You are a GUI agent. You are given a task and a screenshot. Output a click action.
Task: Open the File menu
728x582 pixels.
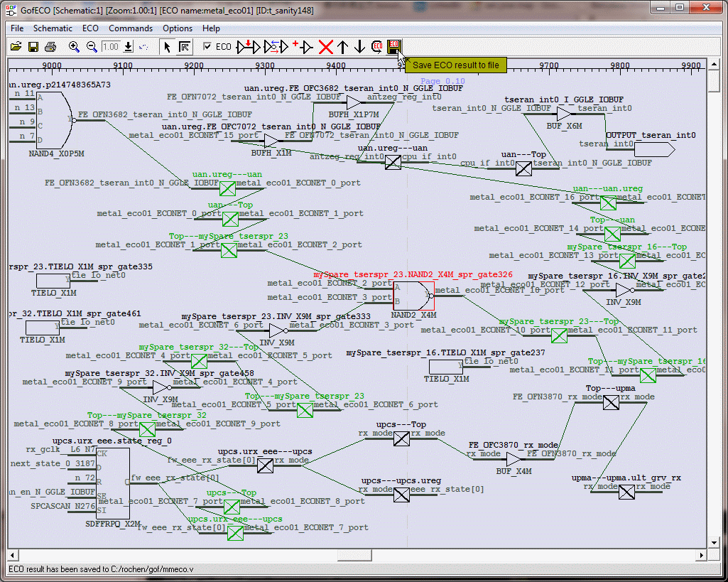click(x=17, y=28)
